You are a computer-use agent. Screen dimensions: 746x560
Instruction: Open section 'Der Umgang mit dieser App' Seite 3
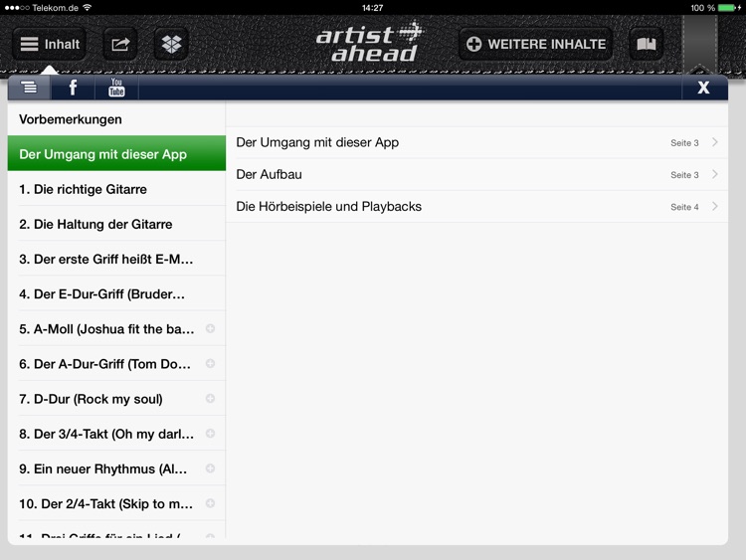476,143
